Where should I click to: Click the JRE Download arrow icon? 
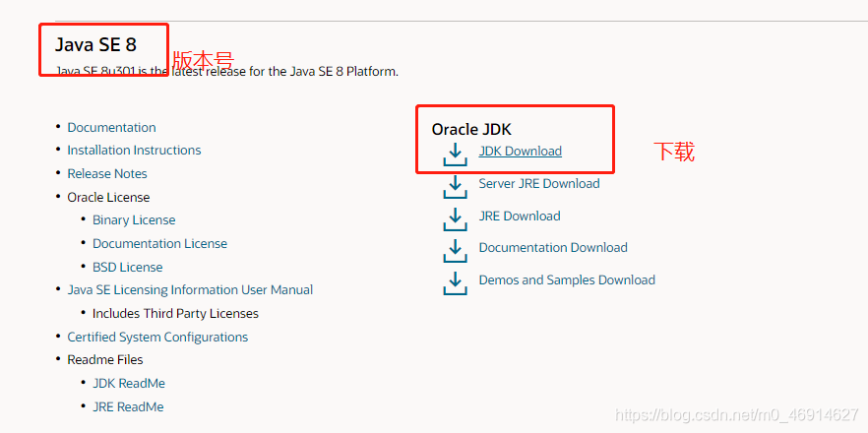click(455, 218)
